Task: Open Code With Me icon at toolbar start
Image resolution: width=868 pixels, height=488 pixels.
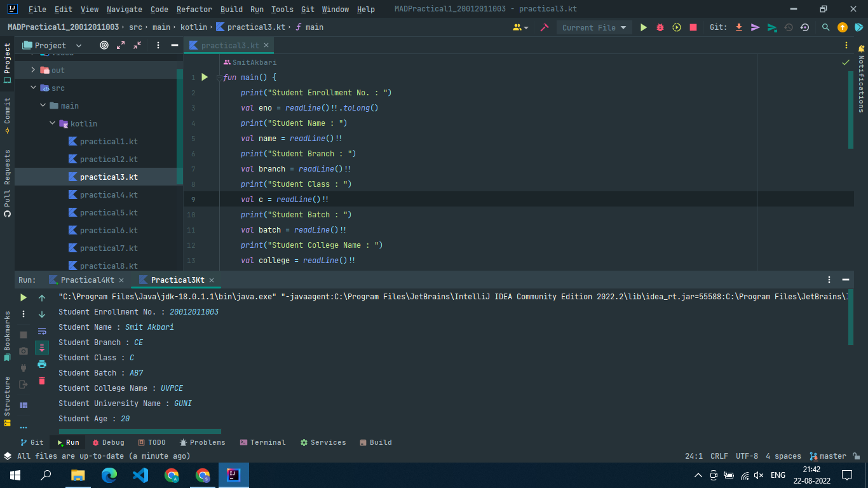Action: (520, 27)
